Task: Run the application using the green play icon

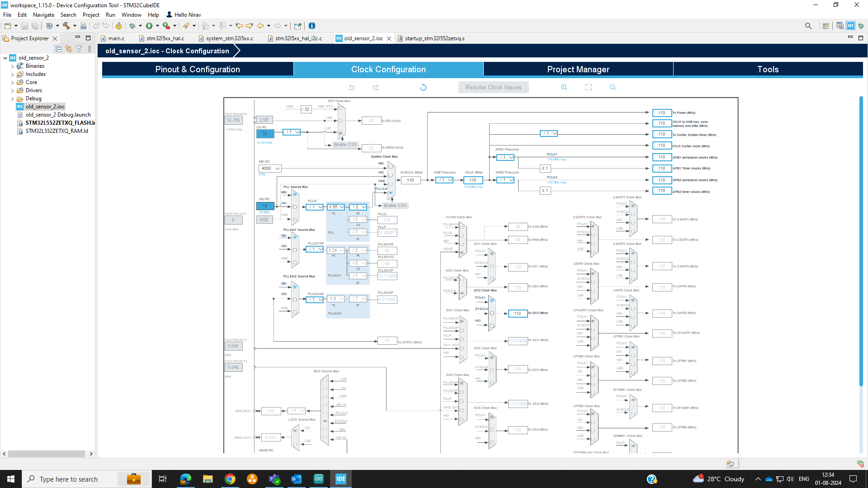Action: [x=149, y=26]
